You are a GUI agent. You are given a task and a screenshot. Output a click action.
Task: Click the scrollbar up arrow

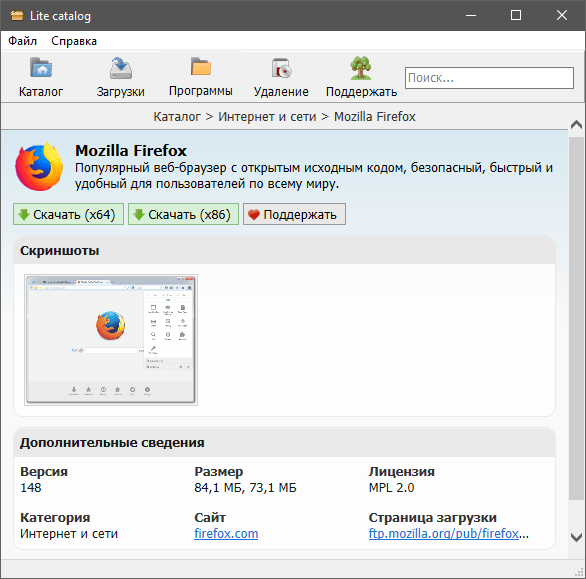(x=576, y=124)
